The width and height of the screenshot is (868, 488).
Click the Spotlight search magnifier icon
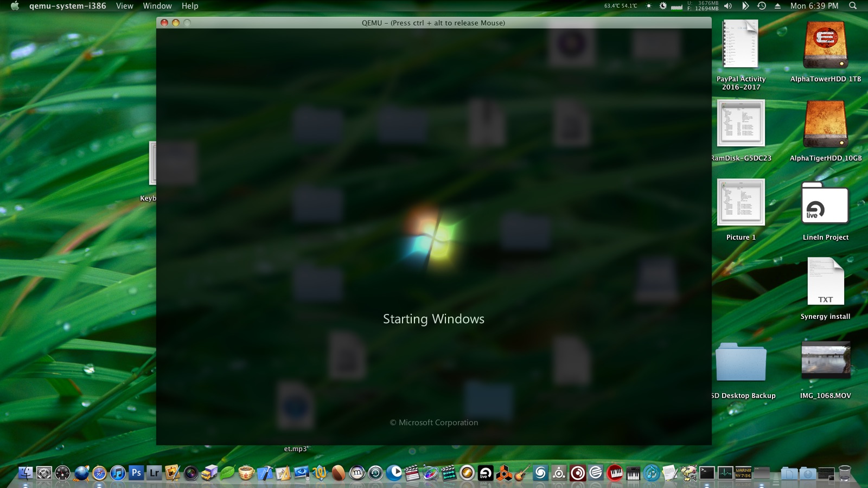853,6
